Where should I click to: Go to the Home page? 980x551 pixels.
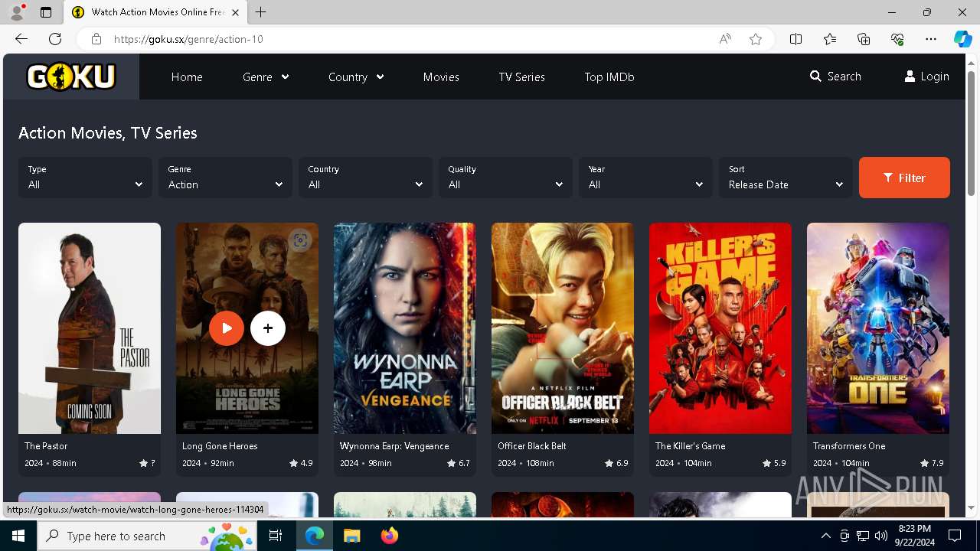click(x=187, y=77)
